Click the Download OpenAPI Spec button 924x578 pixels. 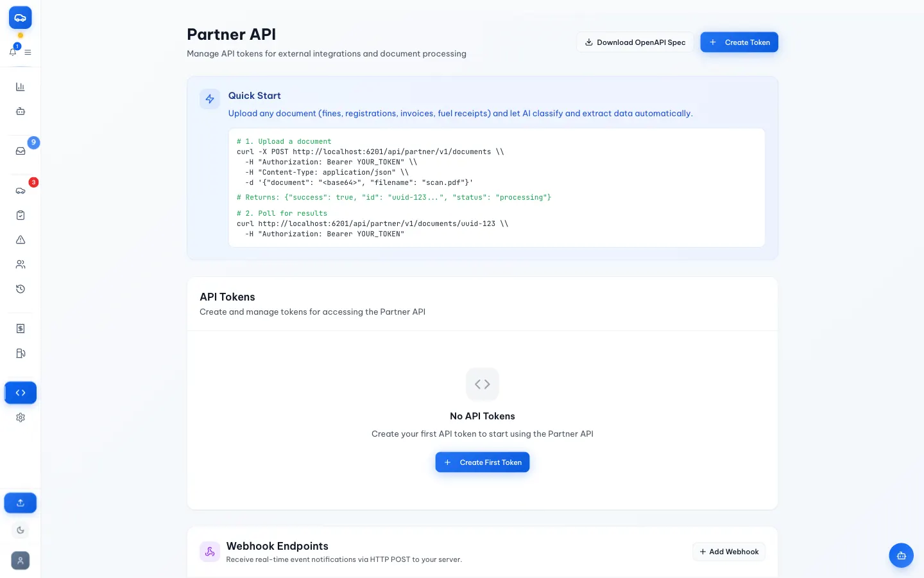tap(635, 42)
